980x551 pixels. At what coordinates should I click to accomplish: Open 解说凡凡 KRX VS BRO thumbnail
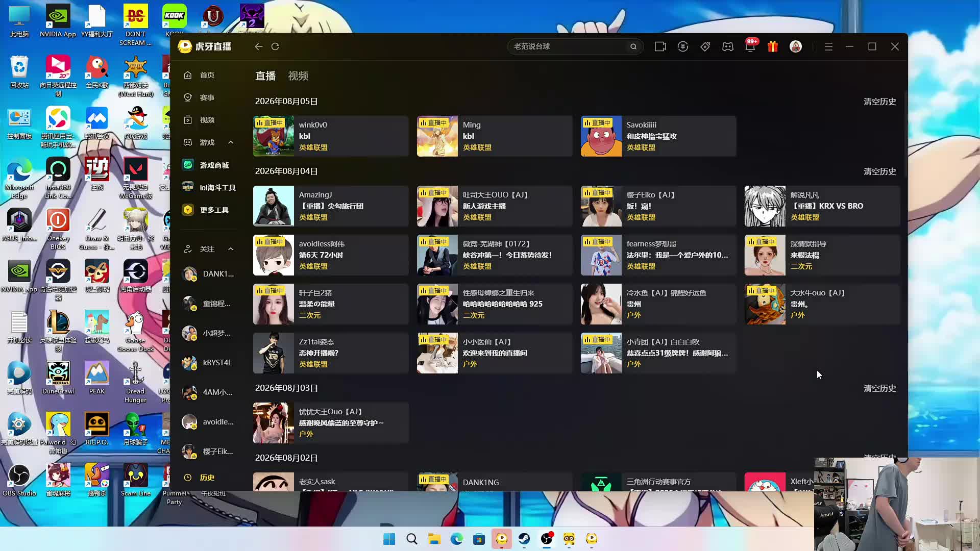[x=765, y=206]
